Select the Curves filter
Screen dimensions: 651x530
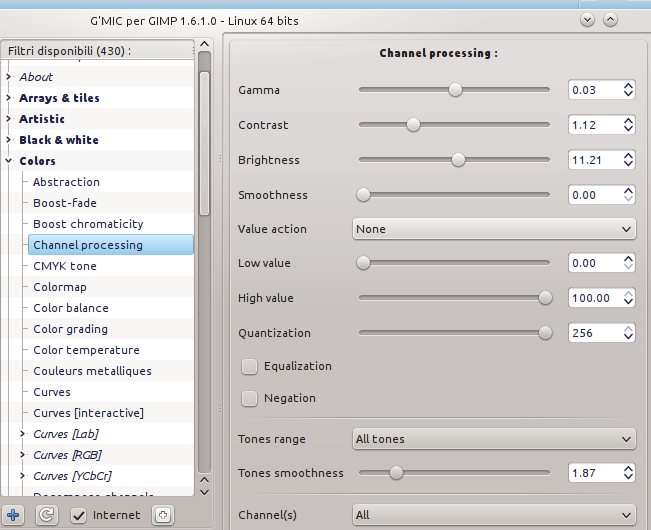(x=52, y=392)
